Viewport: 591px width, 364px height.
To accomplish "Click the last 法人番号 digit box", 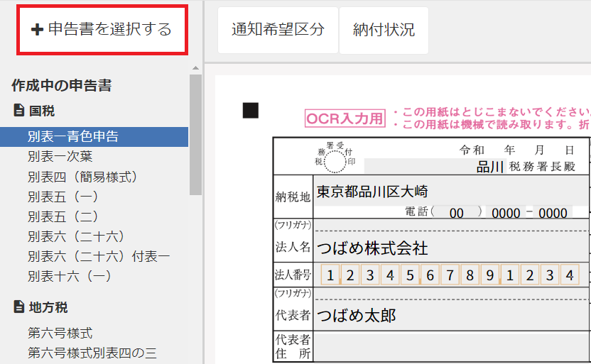I will coord(570,275).
